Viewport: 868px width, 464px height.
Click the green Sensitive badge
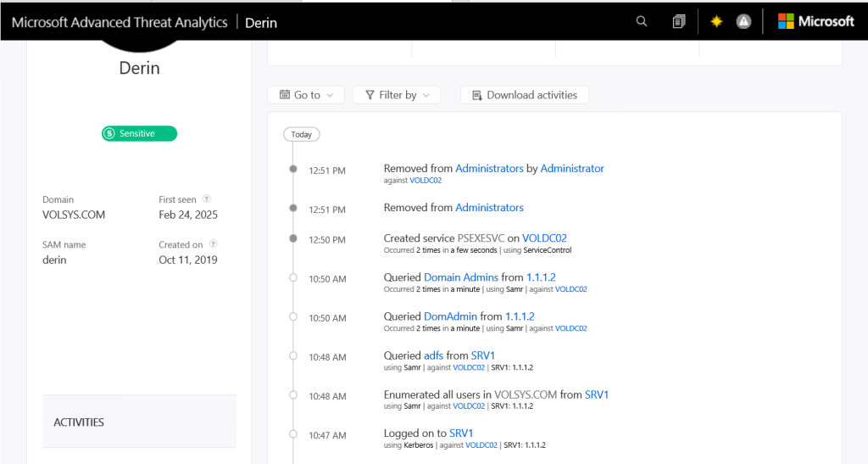click(139, 133)
